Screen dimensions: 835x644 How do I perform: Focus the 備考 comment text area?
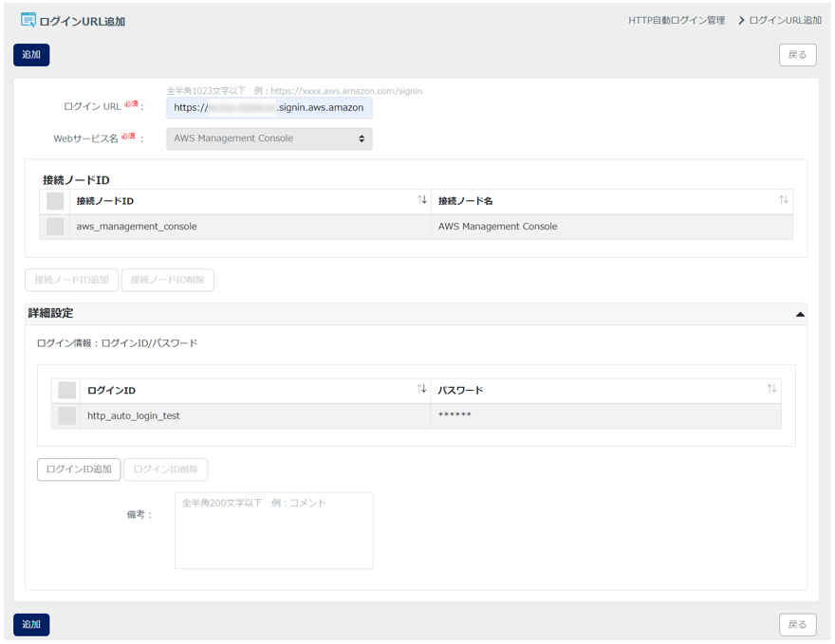[273, 530]
